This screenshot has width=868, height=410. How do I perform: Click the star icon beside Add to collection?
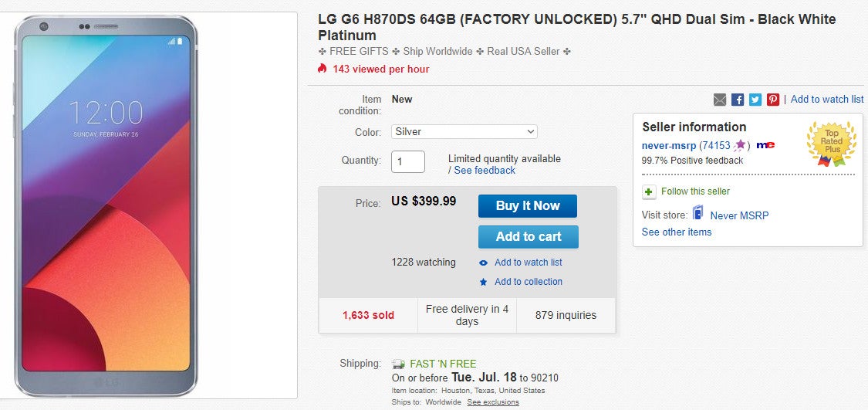(x=484, y=282)
